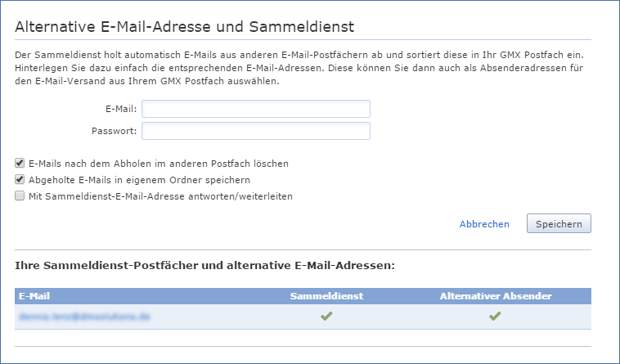Click the heading 'Alternative E-Mail-Adresse und Sammeldienst'
The image size is (620, 364).
click(184, 27)
